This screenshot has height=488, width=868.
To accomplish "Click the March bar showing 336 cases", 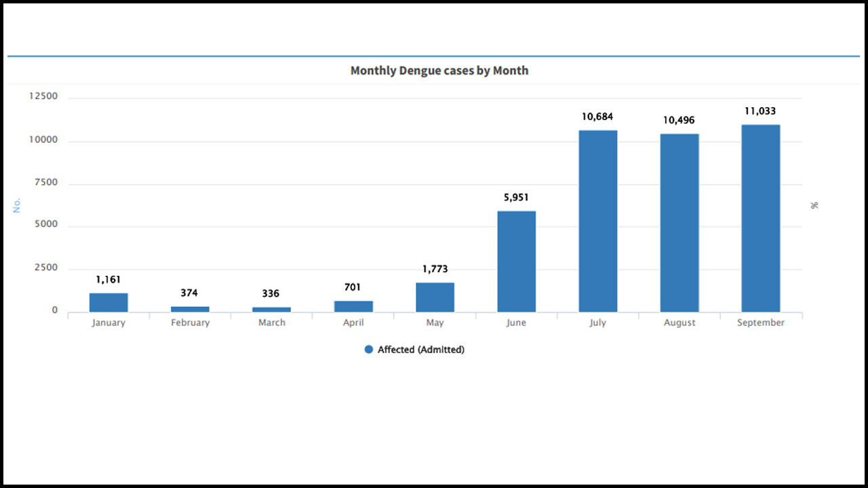I will coord(271,309).
